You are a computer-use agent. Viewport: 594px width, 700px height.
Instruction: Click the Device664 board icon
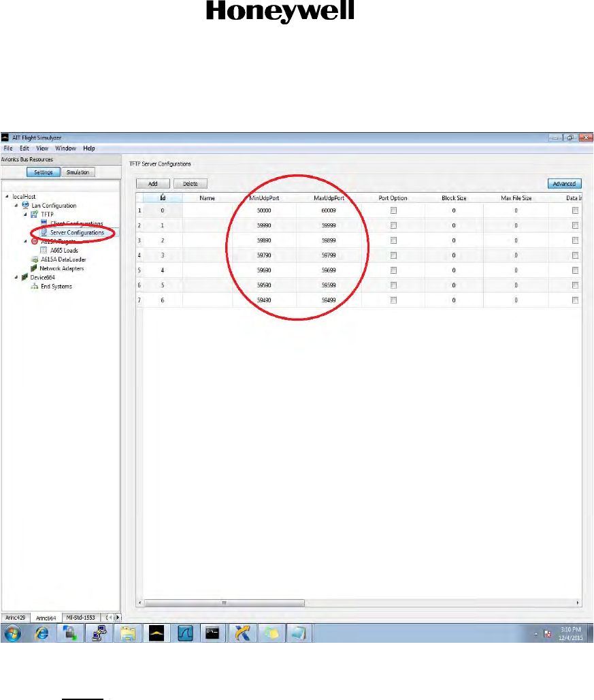pyautogui.click(x=24, y=277)
